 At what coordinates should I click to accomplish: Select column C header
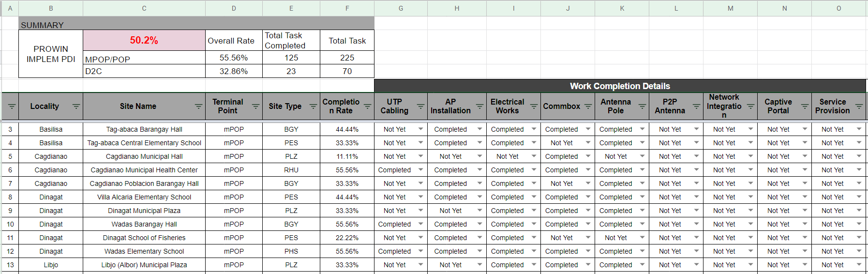[x=144, y=8]
